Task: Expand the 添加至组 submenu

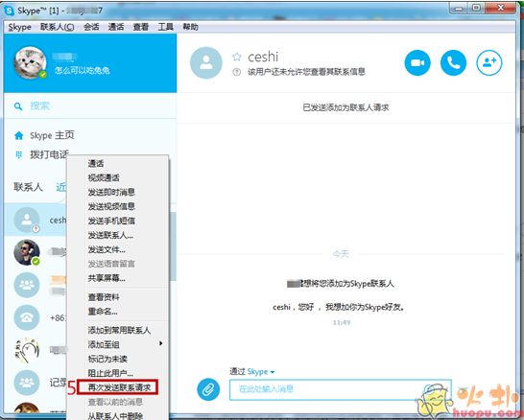Action: pyautogui.click(x=118, y=344)
